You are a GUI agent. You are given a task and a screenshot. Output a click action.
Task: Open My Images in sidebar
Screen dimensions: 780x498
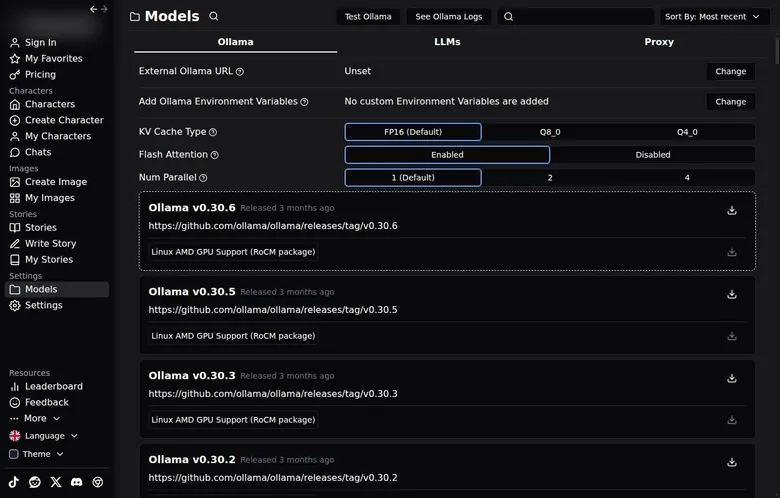click(x=57, y=198)
